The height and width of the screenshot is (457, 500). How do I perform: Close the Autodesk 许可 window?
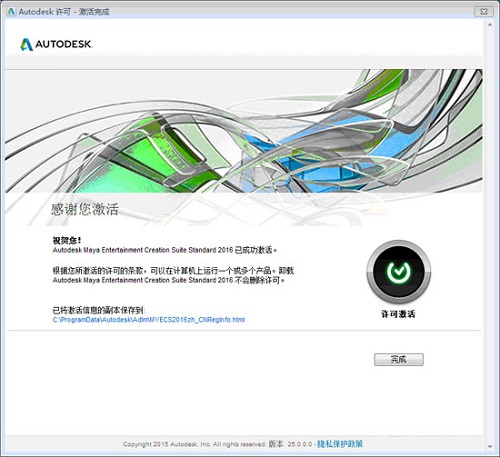(x=484, y=11)
